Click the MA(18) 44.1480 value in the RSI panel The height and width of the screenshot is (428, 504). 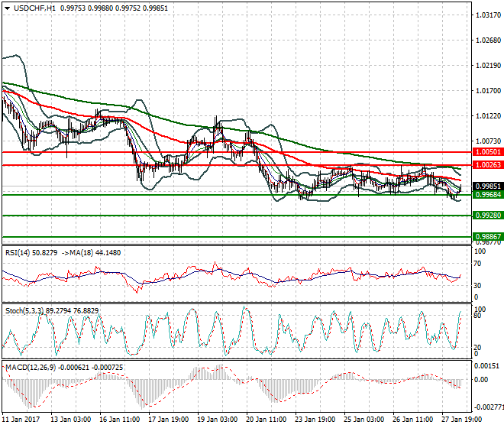pyautogui.click(x=95, y=253)
